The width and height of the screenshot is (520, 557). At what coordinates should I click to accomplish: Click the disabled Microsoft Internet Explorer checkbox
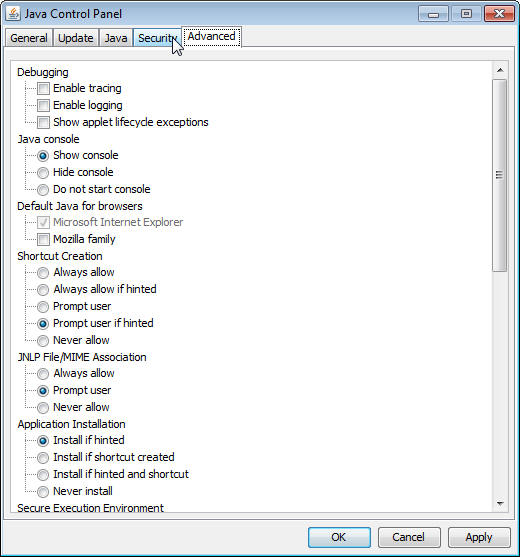coord(43,222)
